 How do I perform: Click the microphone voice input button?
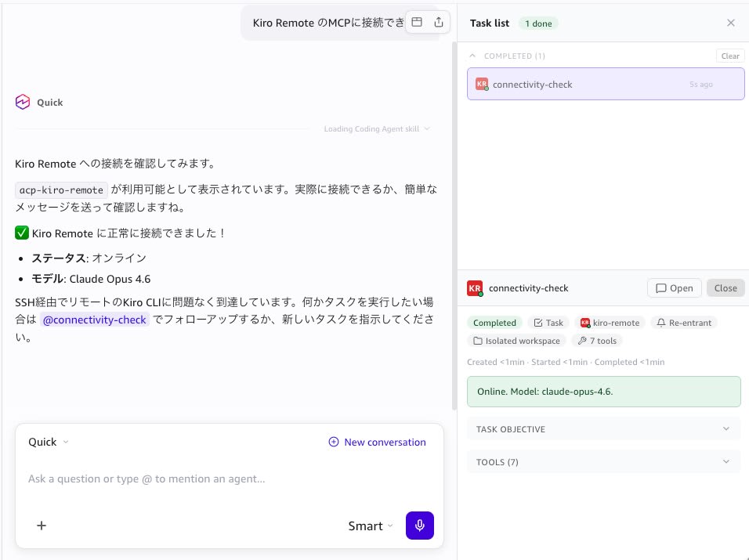point(420,526)
